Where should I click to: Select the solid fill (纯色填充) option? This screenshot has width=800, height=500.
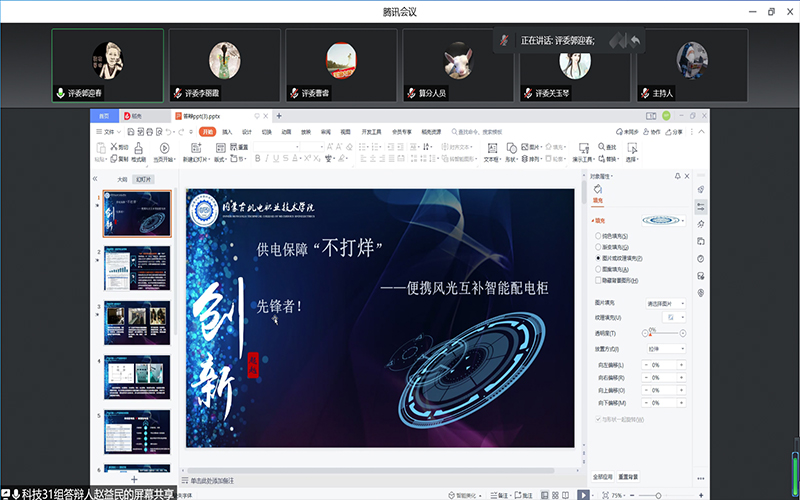click(x=598, y=235)
